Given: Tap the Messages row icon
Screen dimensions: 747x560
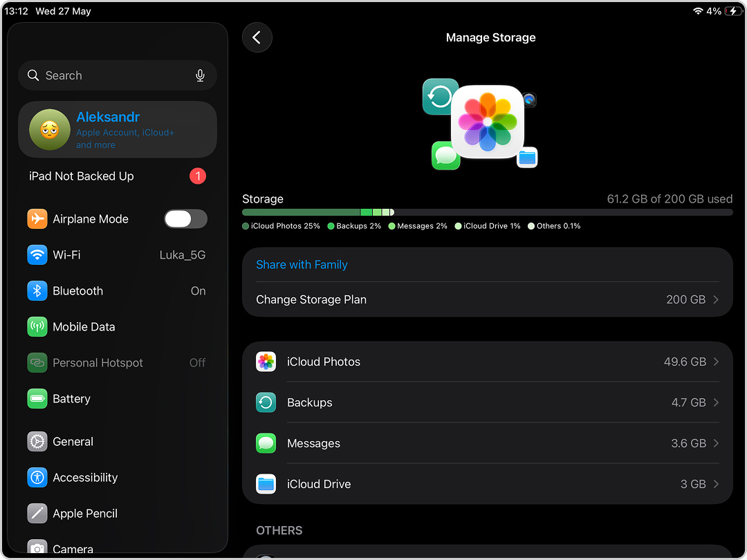Looking at the screenshot, I should (266, 443).
